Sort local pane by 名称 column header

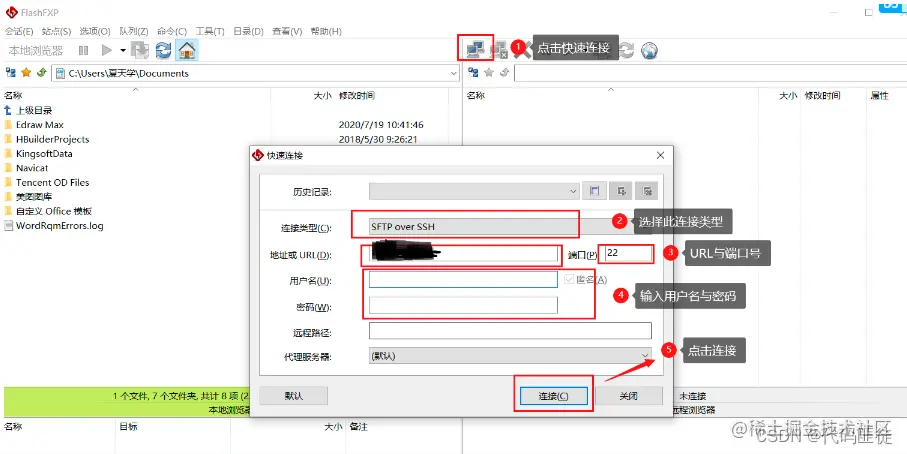[13, 95]
